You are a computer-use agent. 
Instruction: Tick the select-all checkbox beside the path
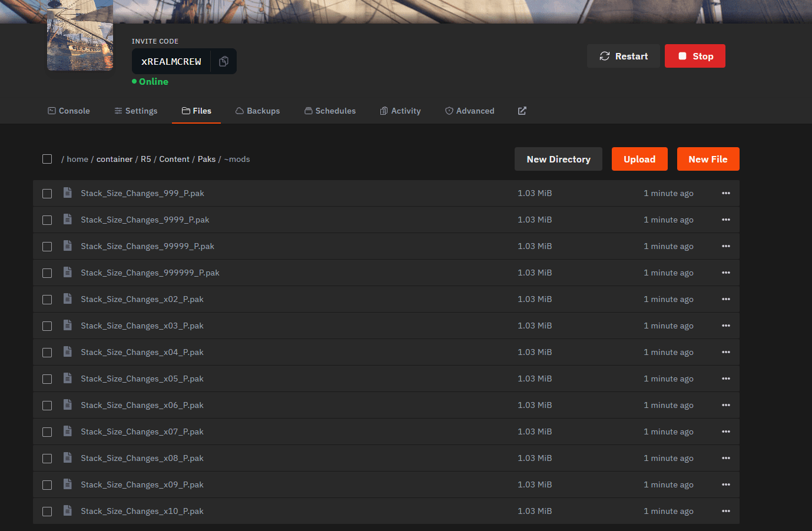point(47,159)
